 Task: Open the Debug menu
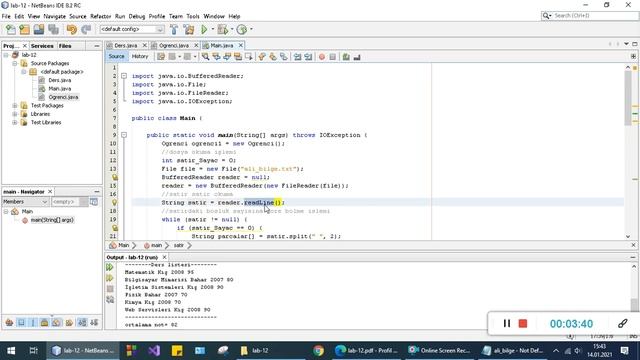pyautogui.click(x=137, y=16)
